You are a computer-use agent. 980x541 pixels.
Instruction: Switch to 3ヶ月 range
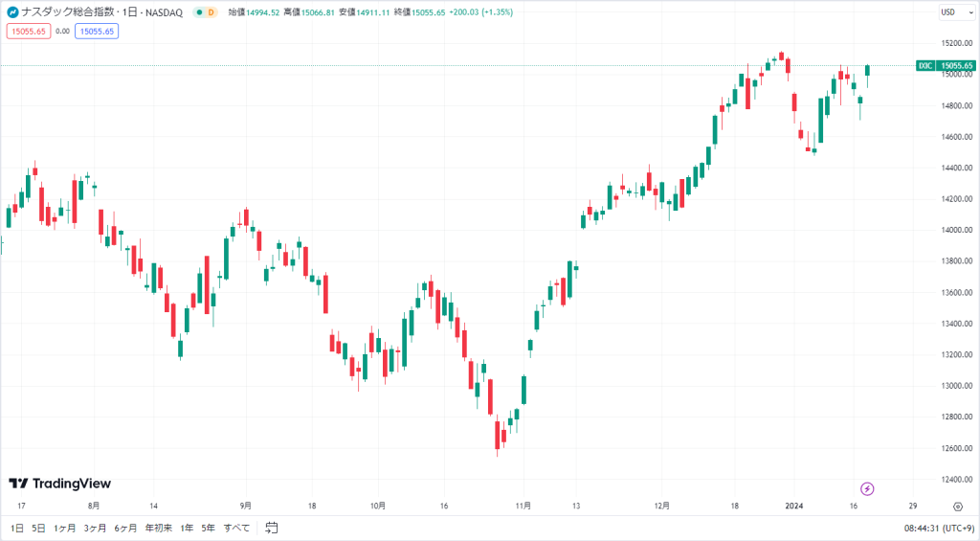[x=95, y=528]
